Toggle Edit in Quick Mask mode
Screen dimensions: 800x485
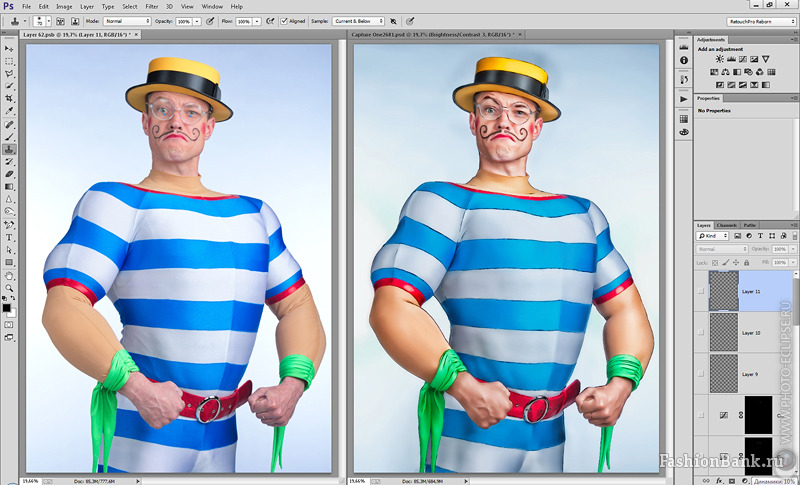9,324
